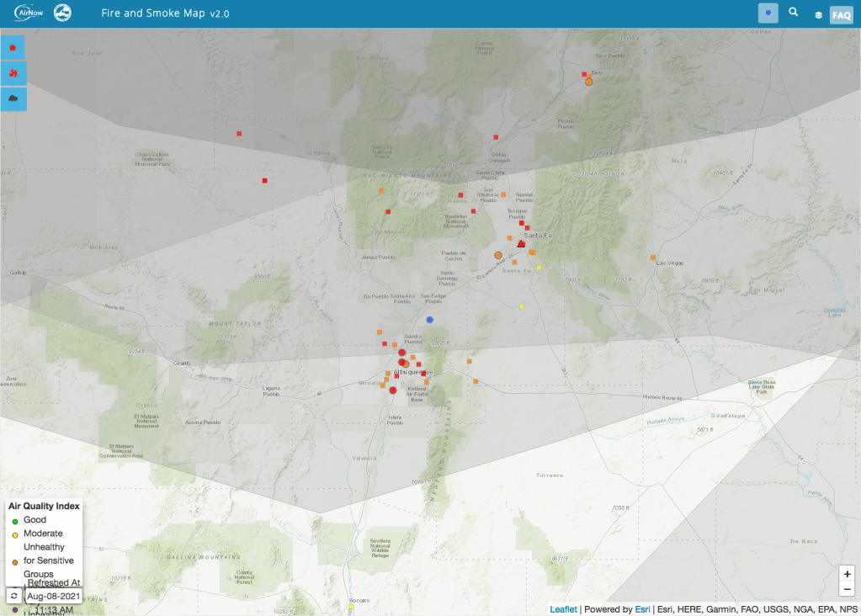Image resolution: width=861 pixels, height=616 pixels.
Task: Open the Leaflet attribution link
Action: point(563,609)
